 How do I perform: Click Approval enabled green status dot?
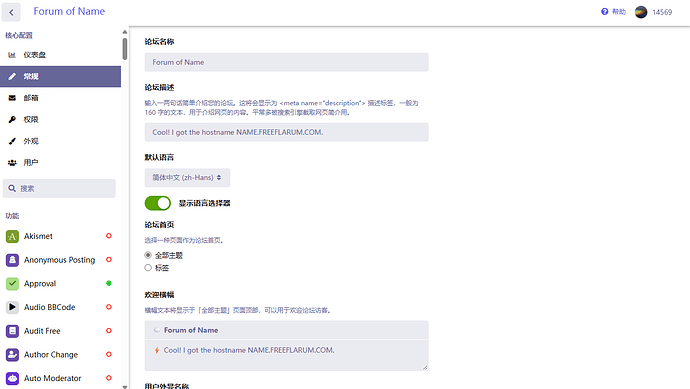tap(109, 283)
